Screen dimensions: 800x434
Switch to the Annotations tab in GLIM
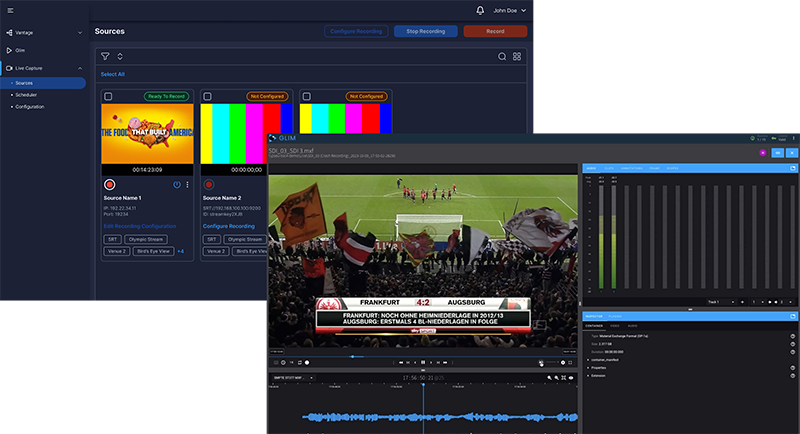pyautogui.click(x=632, y=168)
